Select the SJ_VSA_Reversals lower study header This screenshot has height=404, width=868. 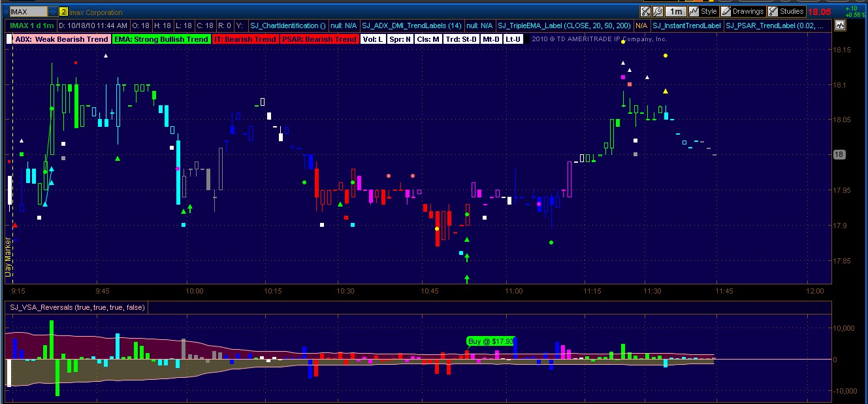point(76,307)
